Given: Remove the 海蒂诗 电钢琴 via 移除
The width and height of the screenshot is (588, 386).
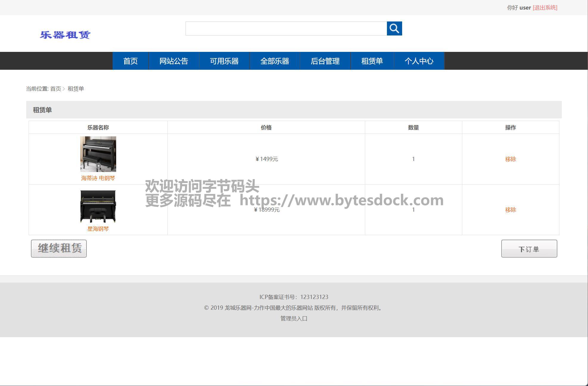Looking at the screenshot, I should (510, 159).
